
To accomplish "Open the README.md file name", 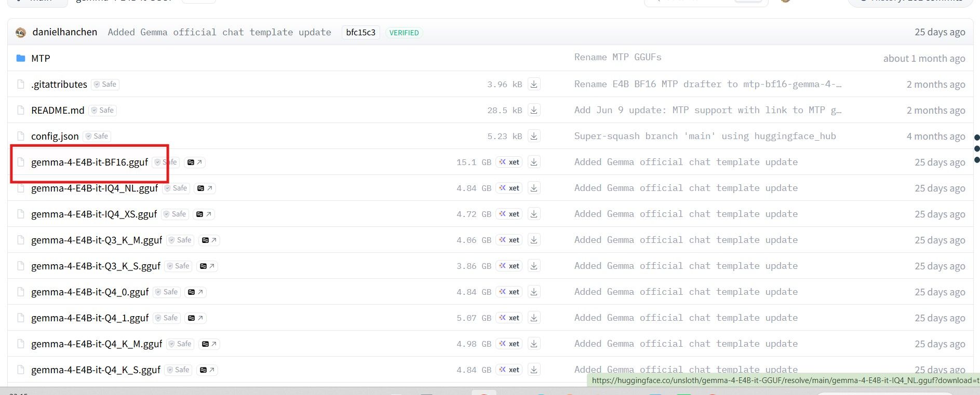I will [x=58, y=110].
